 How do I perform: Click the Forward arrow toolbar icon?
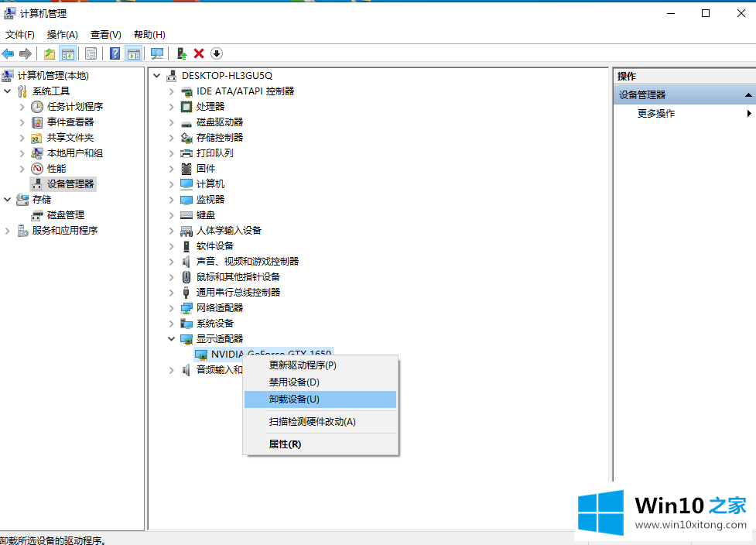tap(25, 53)
